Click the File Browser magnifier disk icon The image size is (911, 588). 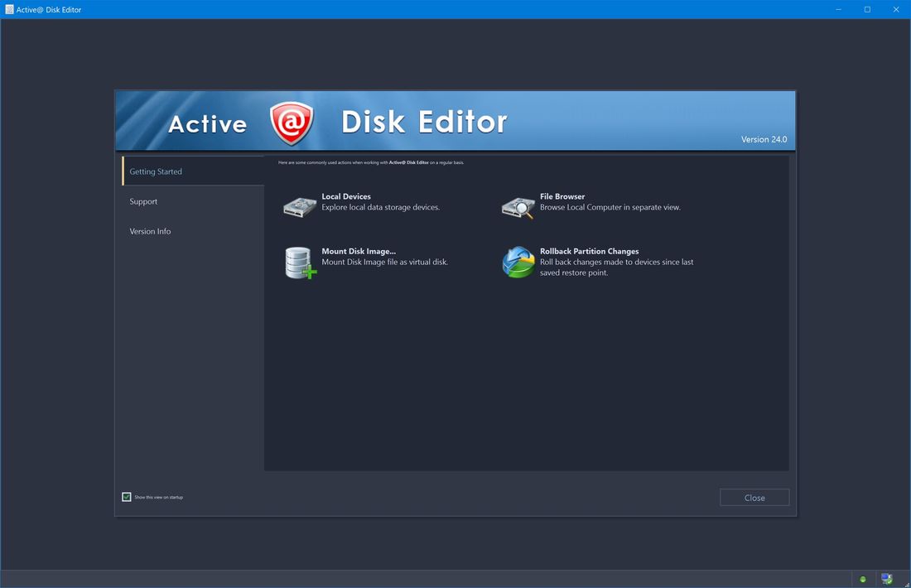tap(517, 205)
